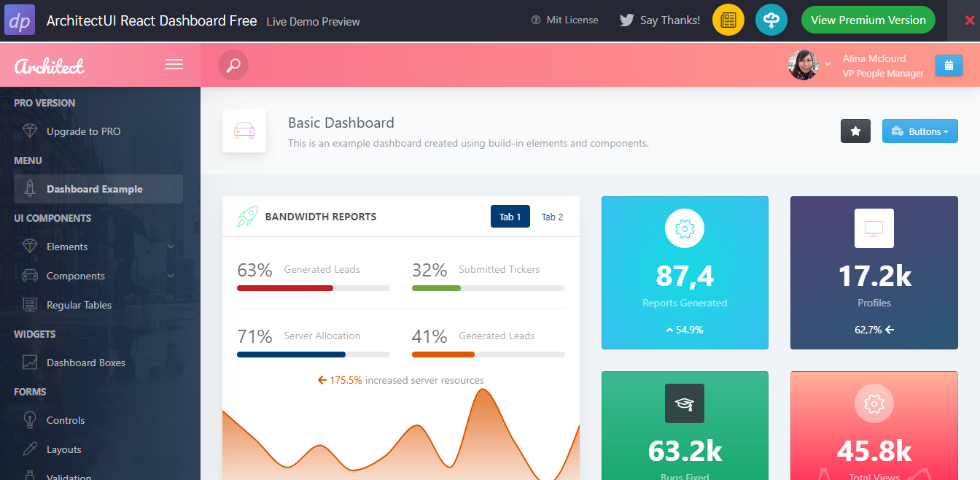Select Tab 1 in Bandwidth Reports
The height and width of the screenshot is (480, 980).
pos(510,217)
